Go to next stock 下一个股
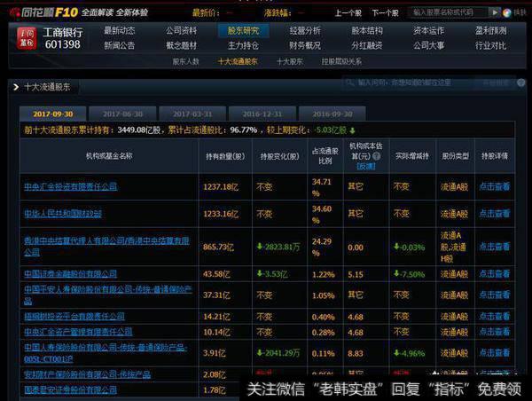This screenshot has width=532, height=401. 385,13
